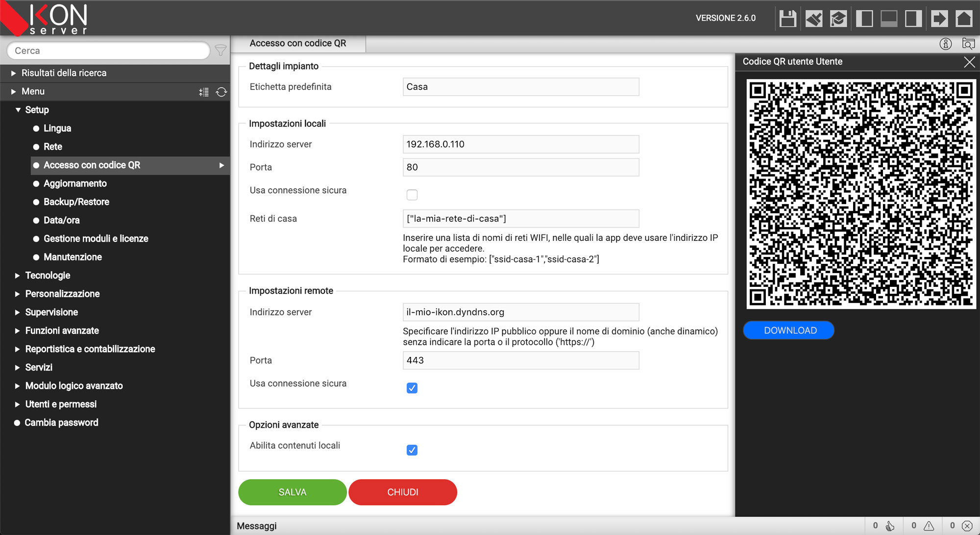Click the IKON server logo

coord(45,19)
